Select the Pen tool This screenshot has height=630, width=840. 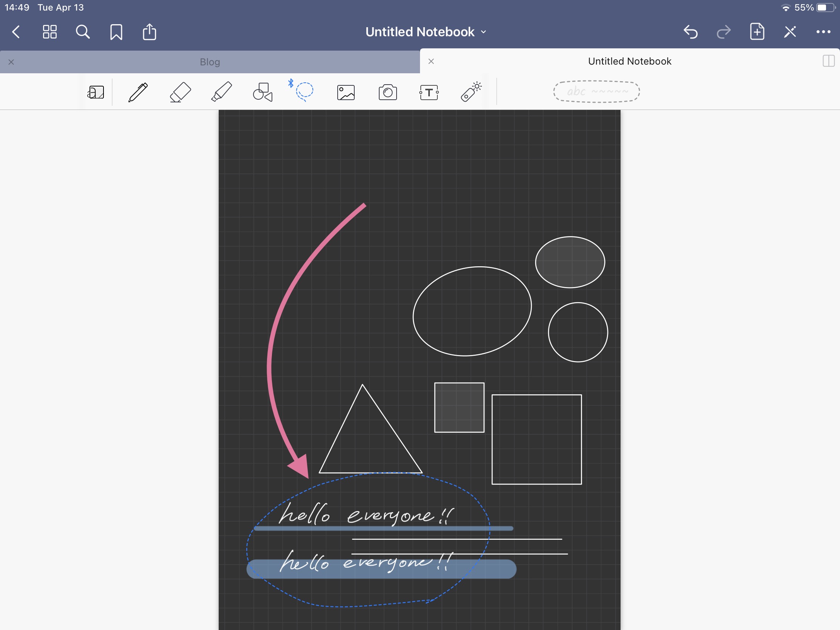[138, 92]
